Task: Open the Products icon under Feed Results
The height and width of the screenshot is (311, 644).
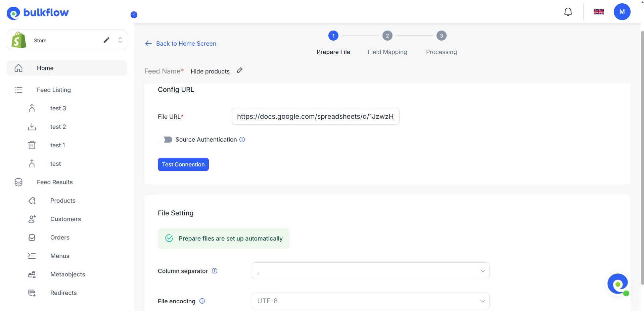Action: point(32,200)
